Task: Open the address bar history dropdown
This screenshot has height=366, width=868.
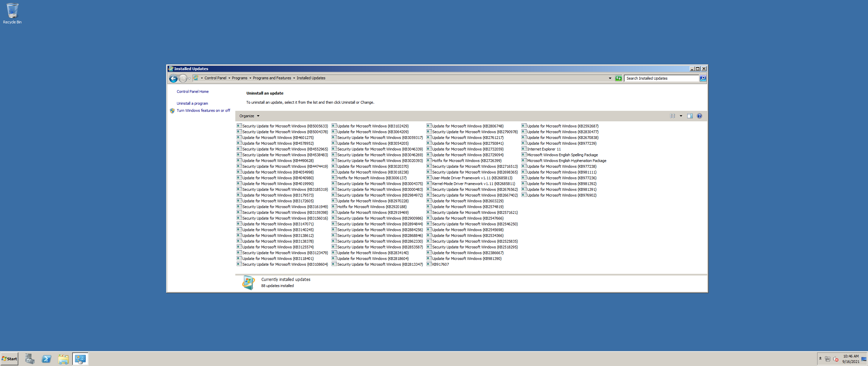Action: coord(610,78)
